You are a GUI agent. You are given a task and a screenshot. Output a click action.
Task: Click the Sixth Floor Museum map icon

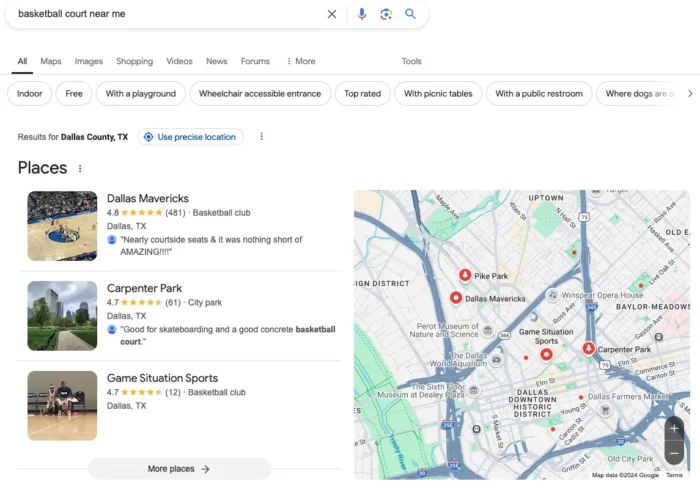pos(474,390)
